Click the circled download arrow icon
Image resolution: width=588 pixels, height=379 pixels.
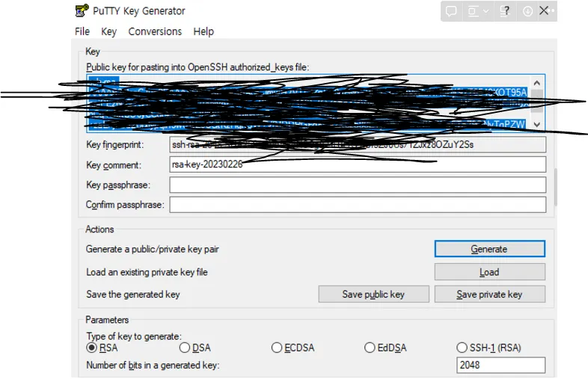click(527, 12)
